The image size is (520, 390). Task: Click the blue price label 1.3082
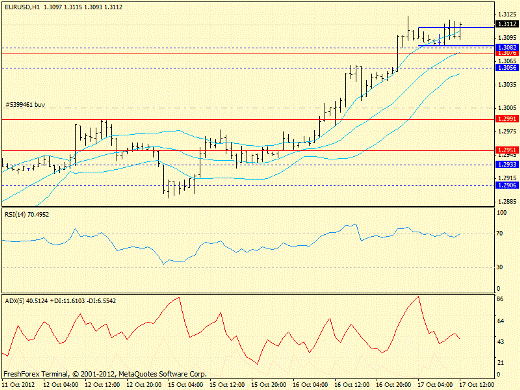pos(507,47)
